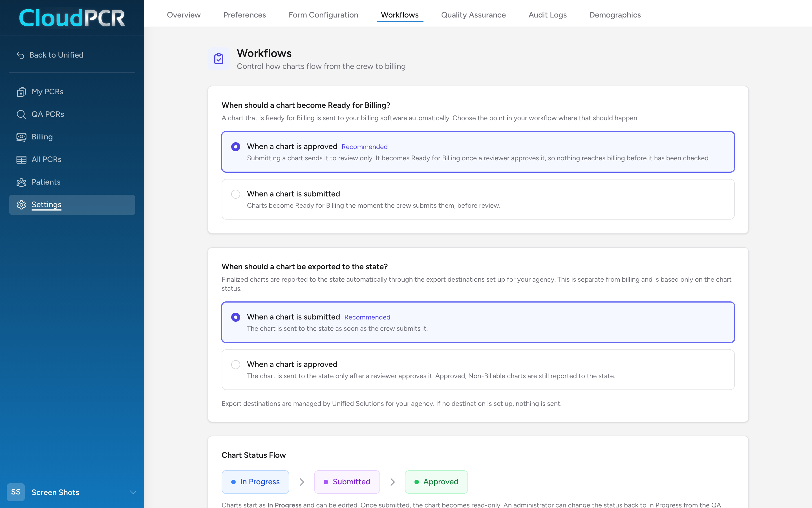Click the Chart Status Flow heading

point(254,455)
